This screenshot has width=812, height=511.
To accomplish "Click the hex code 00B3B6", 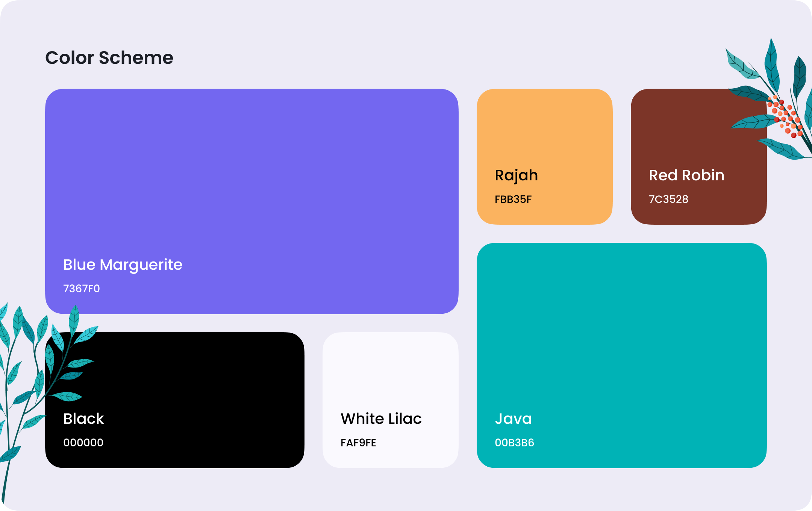I will click(x=515, y=443).
